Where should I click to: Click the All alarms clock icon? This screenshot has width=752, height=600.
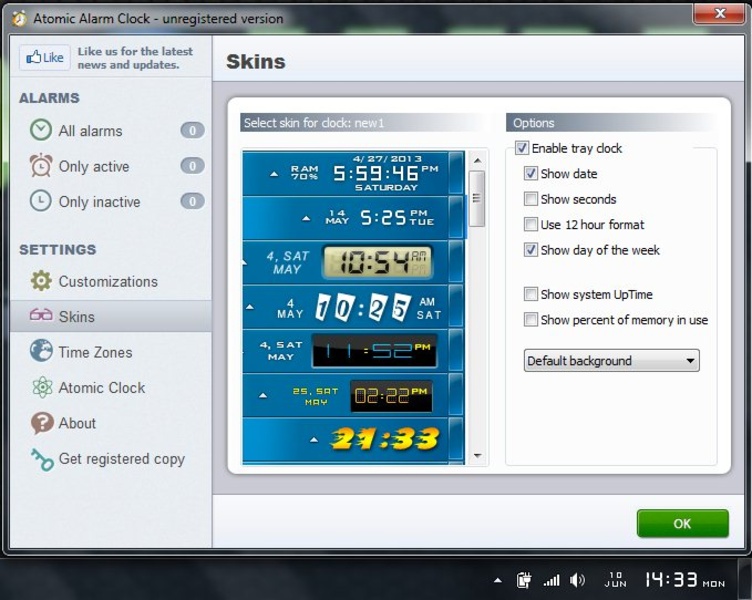(x=41, y=130)
